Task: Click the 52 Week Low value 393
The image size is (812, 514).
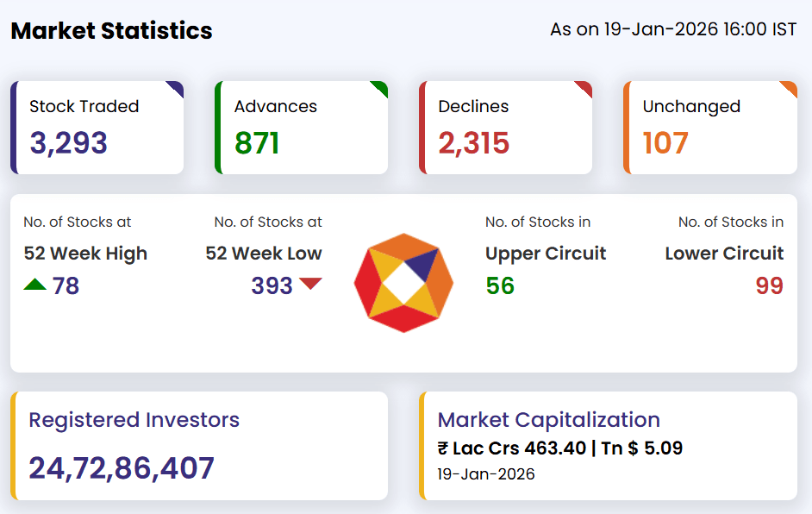Action: (x=272, y=285)
